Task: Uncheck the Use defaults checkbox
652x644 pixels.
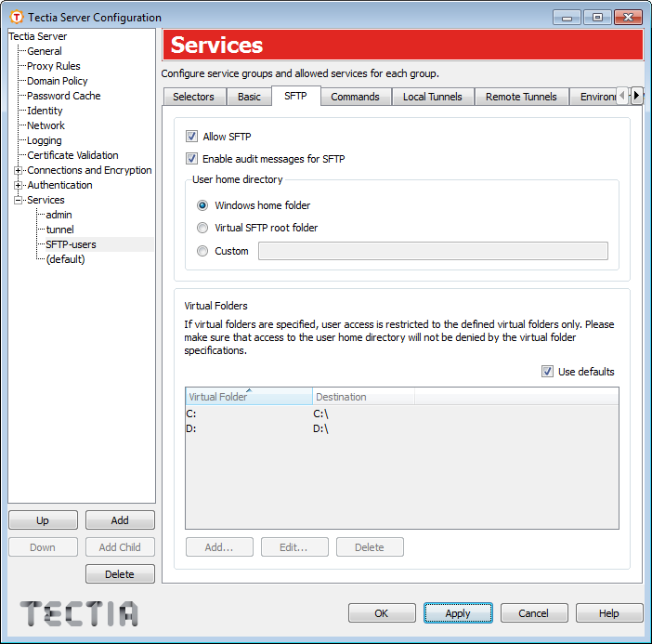Action: (x=547, y=371)
